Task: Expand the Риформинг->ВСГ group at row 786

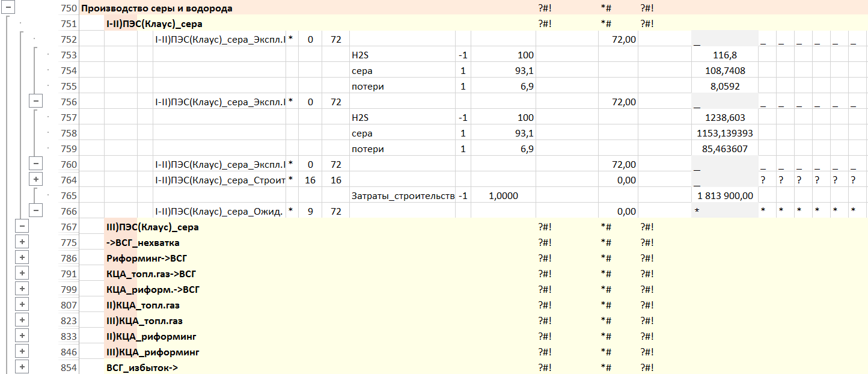Action: click(x=22, y=258)
